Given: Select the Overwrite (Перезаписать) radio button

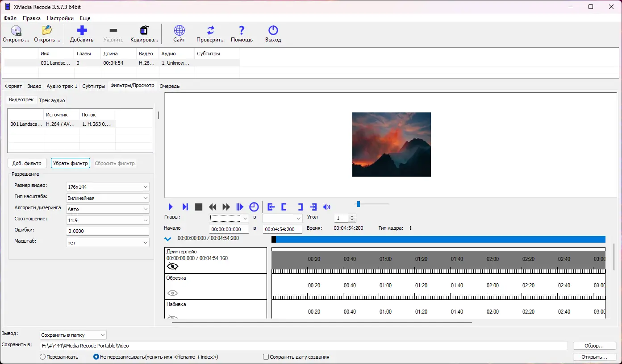Looking at the screenshot, I should (43, 357).
